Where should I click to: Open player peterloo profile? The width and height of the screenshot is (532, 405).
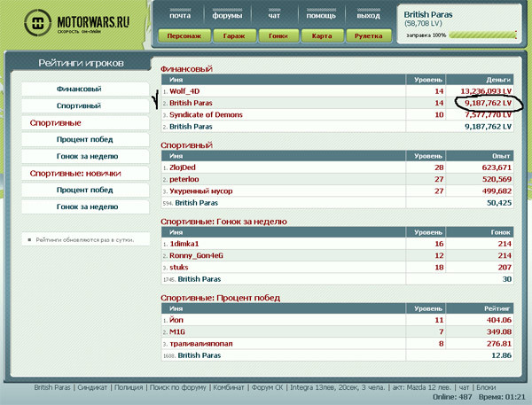point(184,179)
